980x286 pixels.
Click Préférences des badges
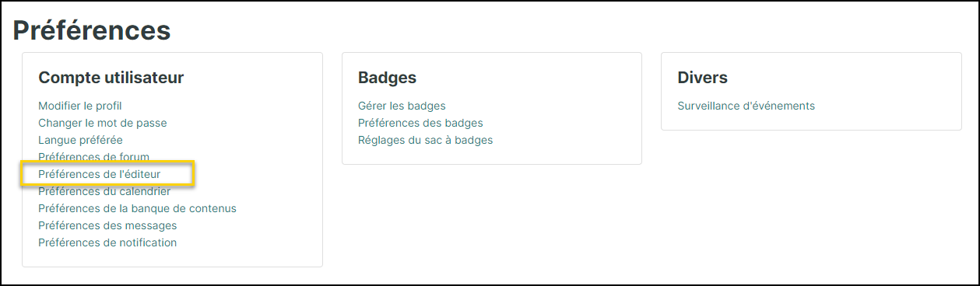point(420,123)
